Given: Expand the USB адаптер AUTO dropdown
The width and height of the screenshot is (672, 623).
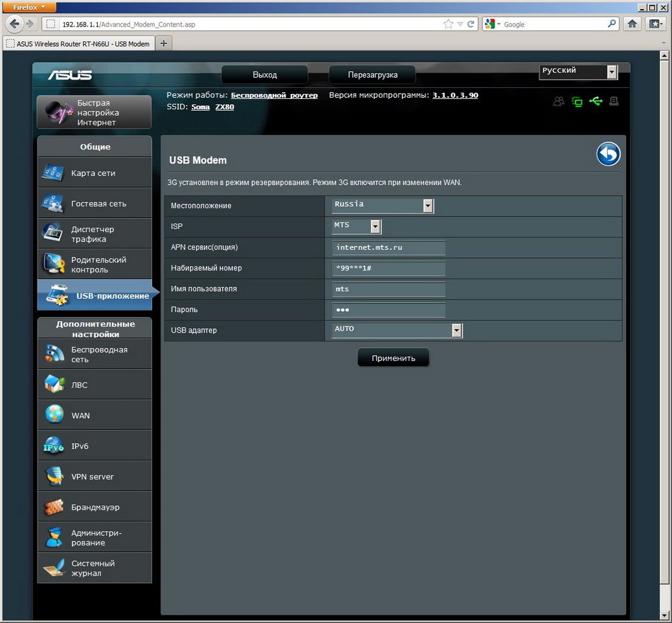Looking at the screenshot, I should (456, 331).
